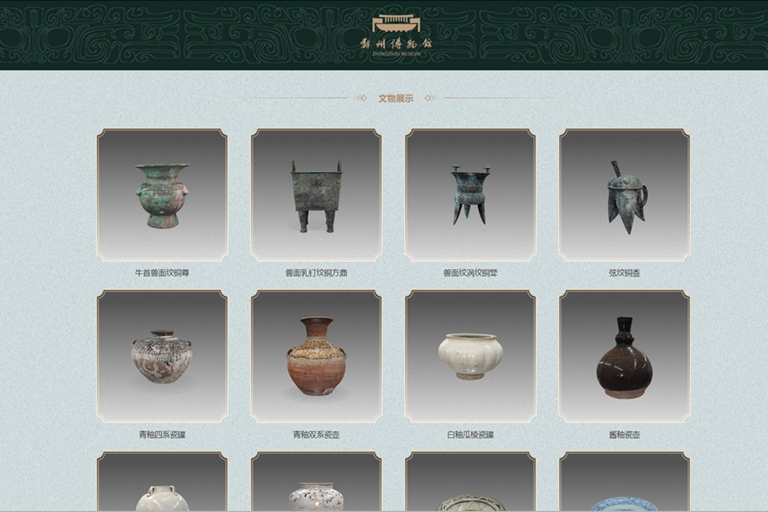Image resolution: width=768 pixels, height=512 pixels.
Task: View the 白釉瓜棱瓷罐 white jar image
Action: pyautogui.click(x=470, y=356)
